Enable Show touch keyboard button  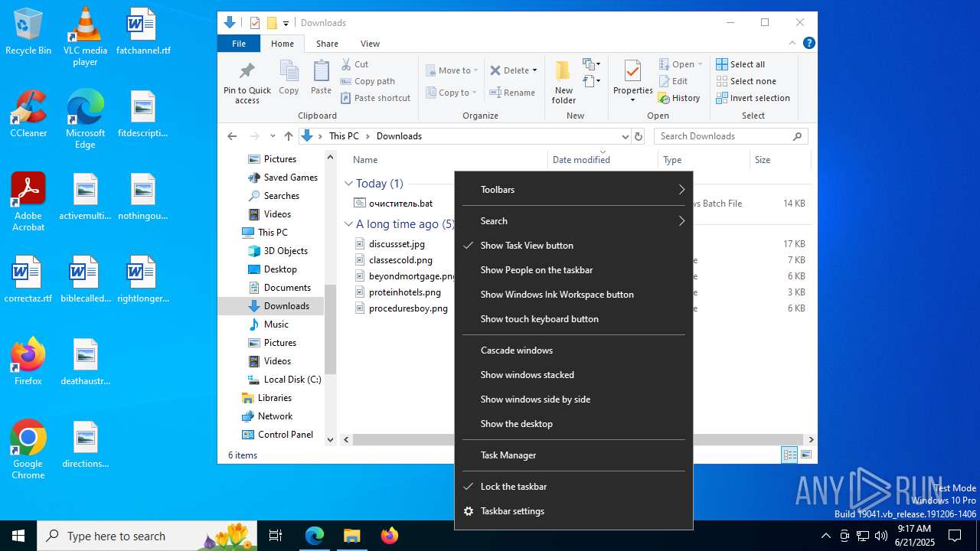coord(573,319)
